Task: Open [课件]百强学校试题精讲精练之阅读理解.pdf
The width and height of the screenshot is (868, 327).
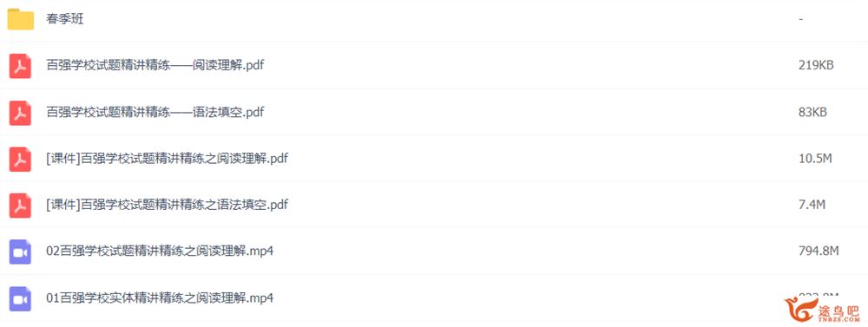Action: 168,159
